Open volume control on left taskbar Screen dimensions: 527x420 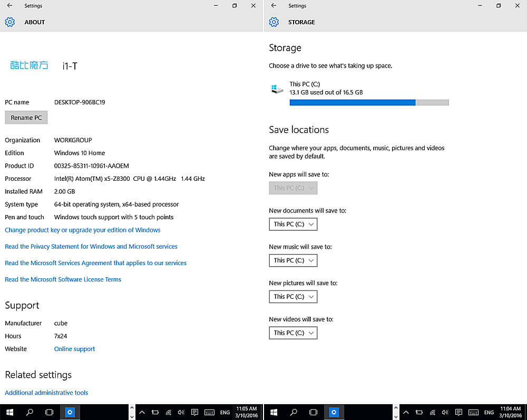(x=181, y=412)
